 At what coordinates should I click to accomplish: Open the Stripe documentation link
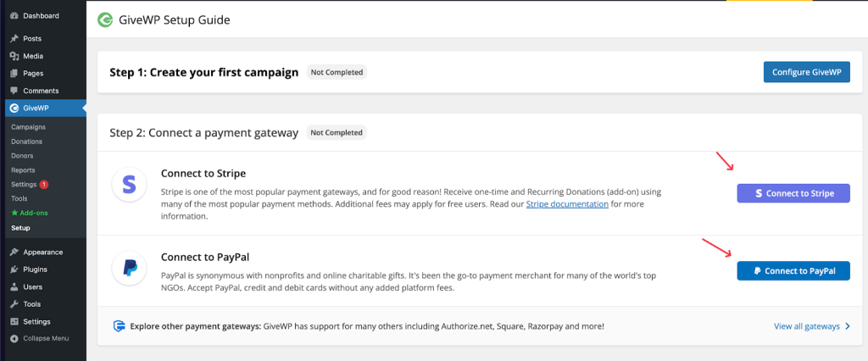pos(567,204)
